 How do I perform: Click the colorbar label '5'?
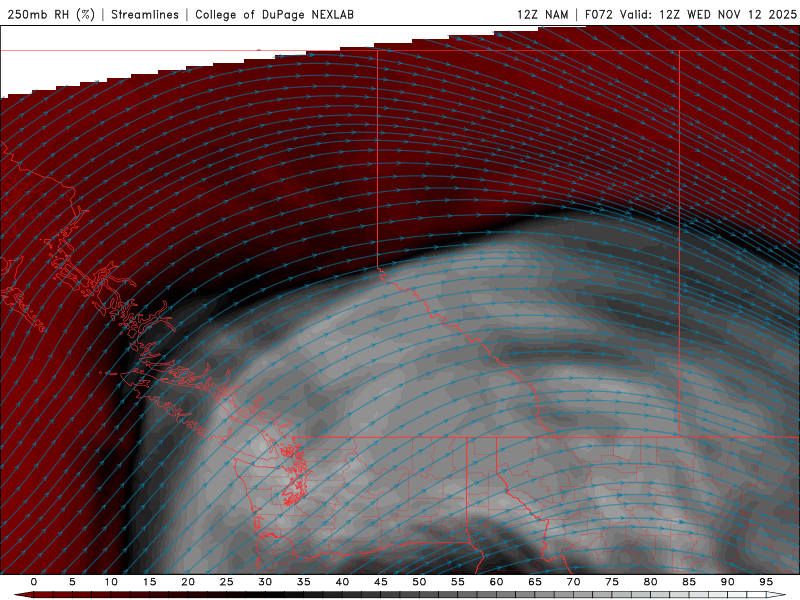[72, 582]
